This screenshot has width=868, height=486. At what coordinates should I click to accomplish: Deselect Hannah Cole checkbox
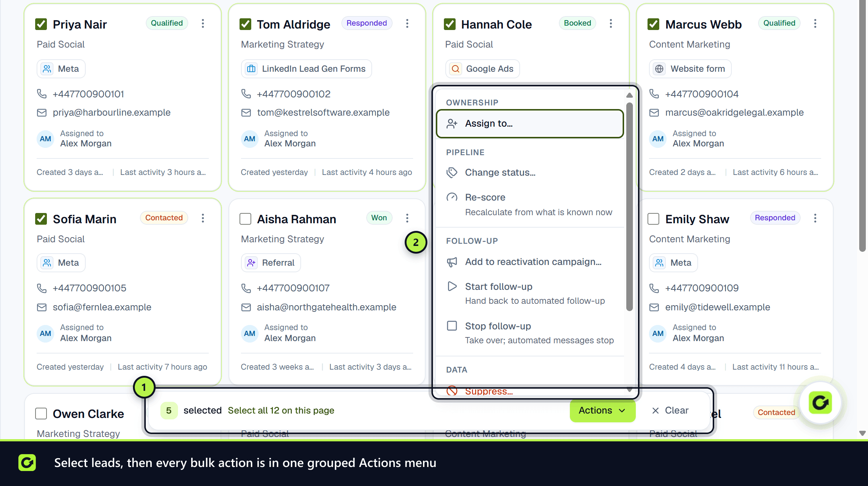click(450, 25)
